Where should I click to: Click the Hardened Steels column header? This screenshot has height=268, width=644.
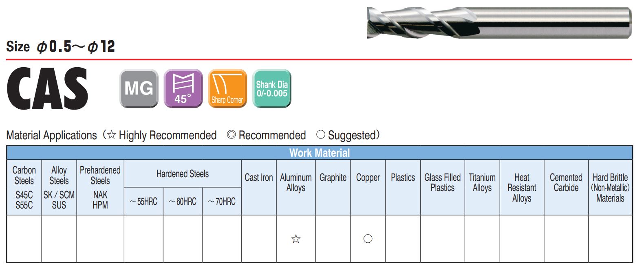pos(183,174)
